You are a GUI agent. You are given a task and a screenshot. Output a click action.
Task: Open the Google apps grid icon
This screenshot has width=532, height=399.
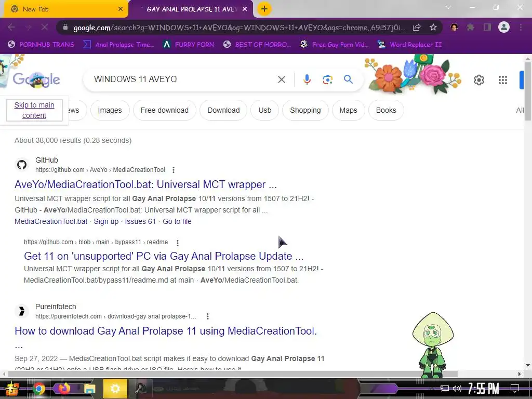503,80
